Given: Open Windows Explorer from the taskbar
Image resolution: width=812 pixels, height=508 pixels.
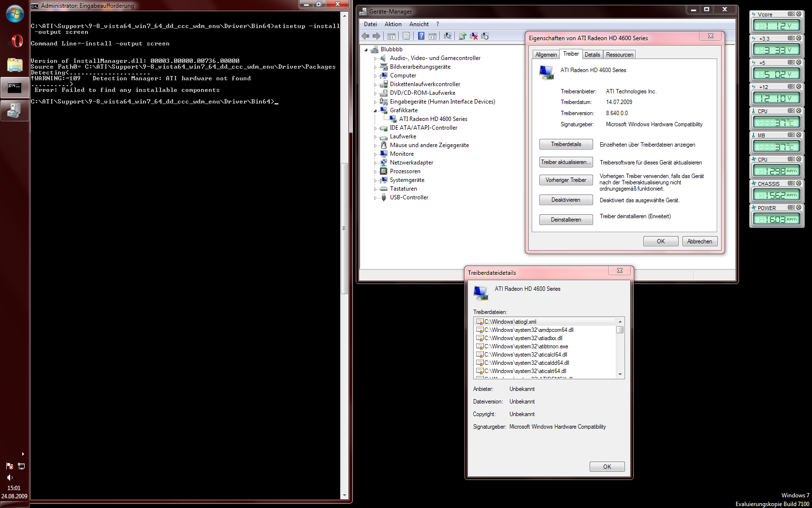Looking at the screenshot, I should (x=15, y=64).
